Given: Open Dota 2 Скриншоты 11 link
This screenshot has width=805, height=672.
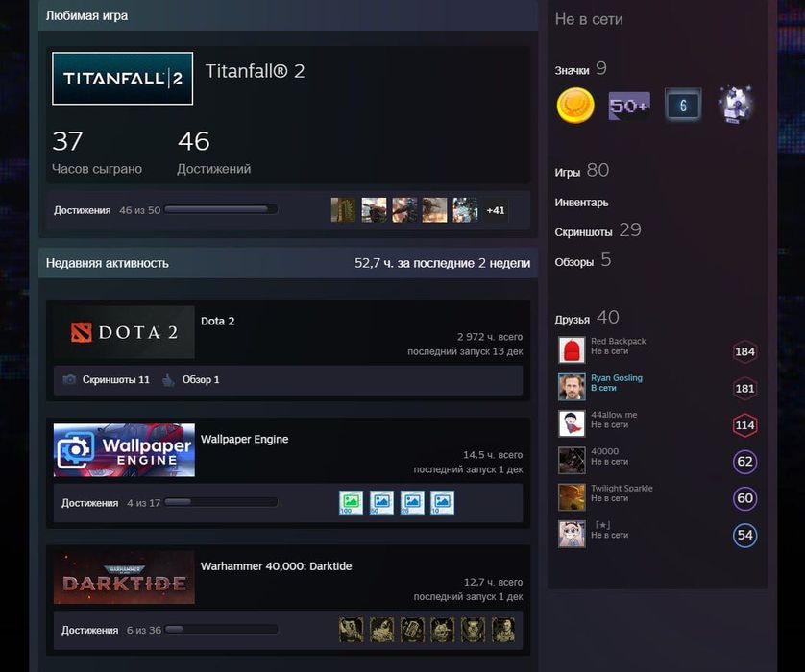Looking at the screenshot, I should coord(116,379).
